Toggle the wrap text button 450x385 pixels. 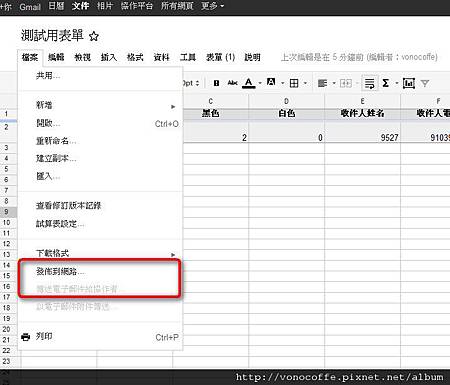click(x=369, y=83)
